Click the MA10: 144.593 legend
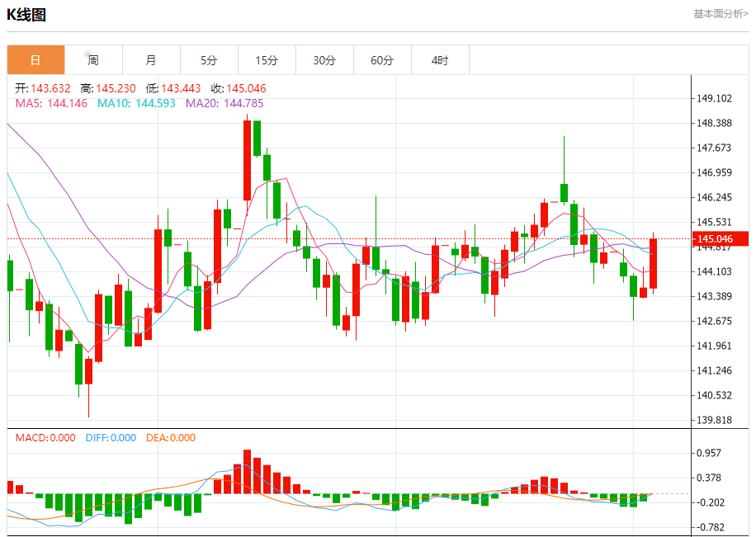This screenshot has width=756, height=537. (x=136, y=103)
